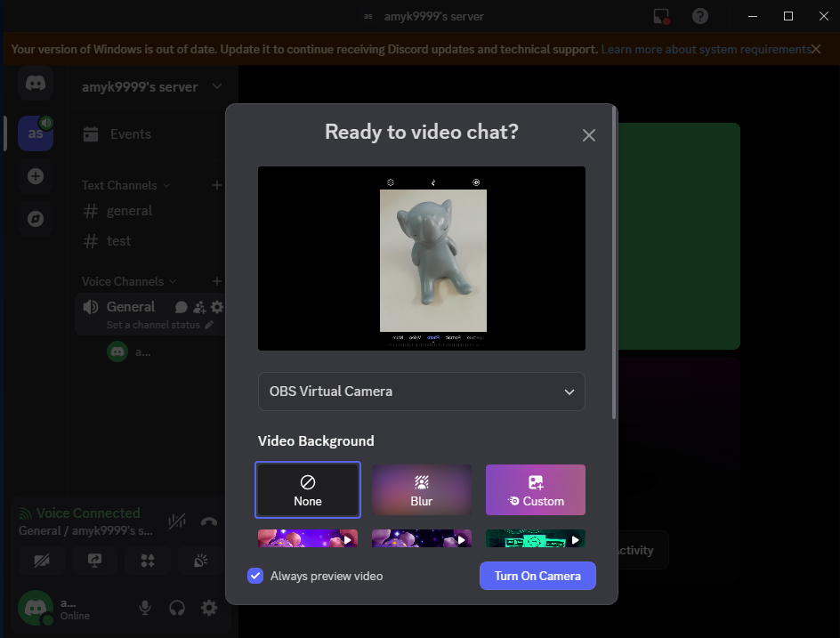This screenshot has height=638, width=840.
Task: Dismiss the Windows out-of-date banner
Action: [x=816, y=49]
